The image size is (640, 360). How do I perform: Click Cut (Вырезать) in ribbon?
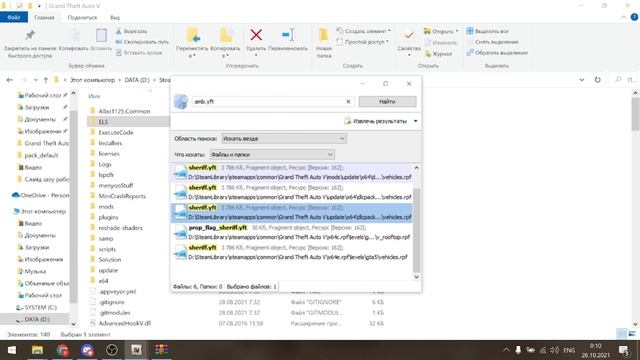tap(131, 31)
